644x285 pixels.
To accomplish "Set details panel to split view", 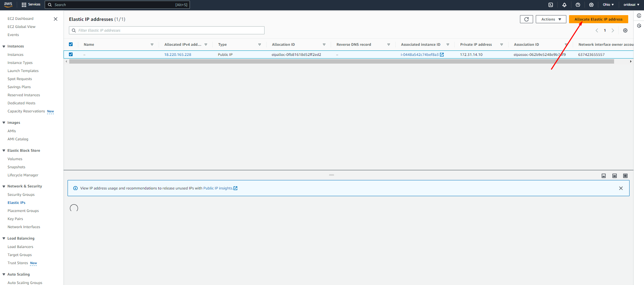I will coord(614,176).
